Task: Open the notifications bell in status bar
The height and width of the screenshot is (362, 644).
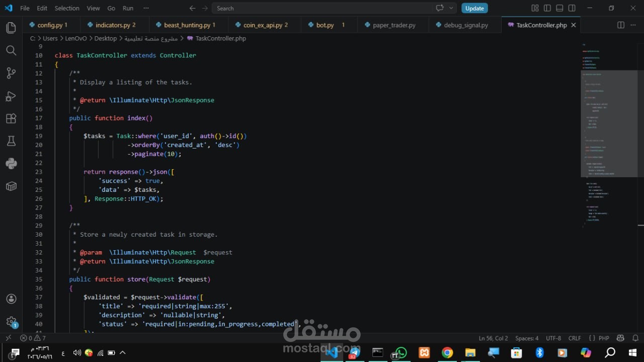Action: [634, 338]
